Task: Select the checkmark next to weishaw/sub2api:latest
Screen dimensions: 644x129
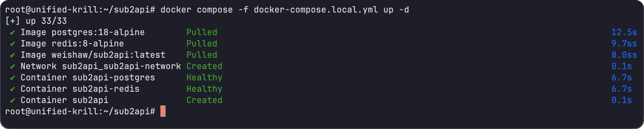Action: (x=13, y=55)
